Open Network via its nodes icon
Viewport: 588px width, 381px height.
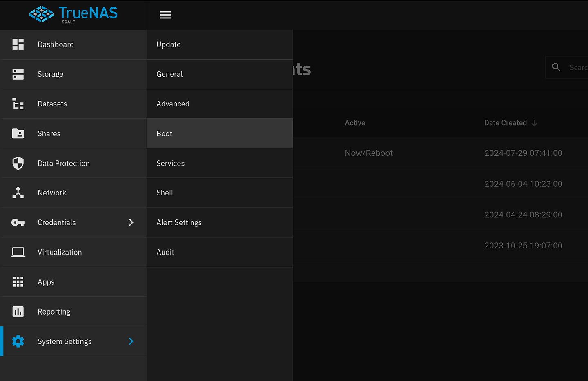[x=18, y=193]
